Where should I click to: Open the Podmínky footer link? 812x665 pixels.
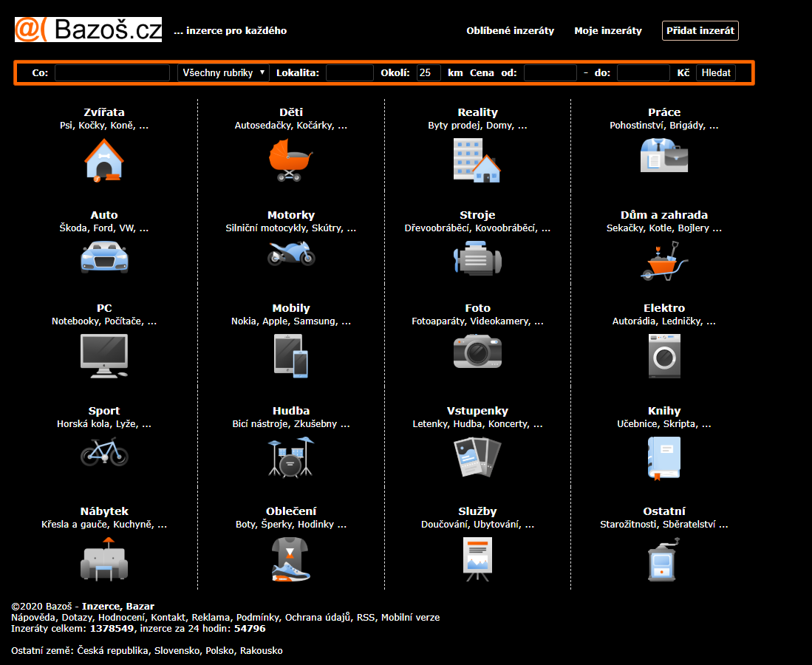point(257,618)
